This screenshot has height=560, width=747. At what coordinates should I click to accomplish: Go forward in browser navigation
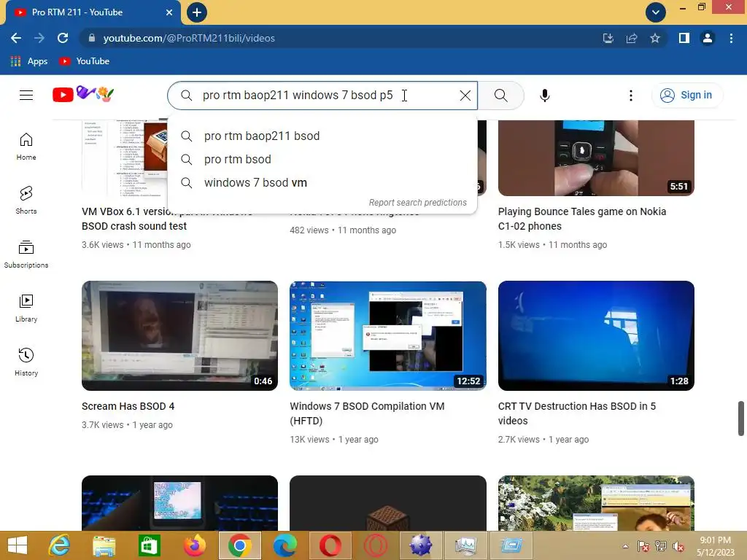coord(39,38)
